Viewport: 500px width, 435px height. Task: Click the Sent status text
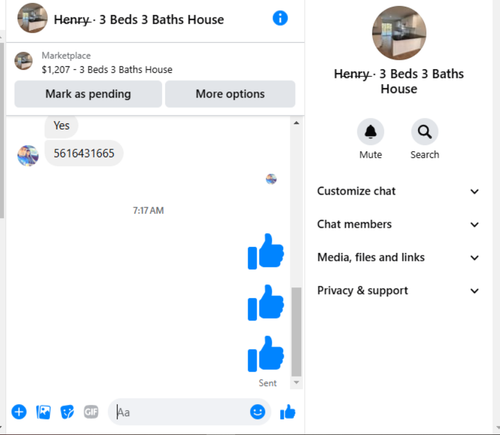click(268, 383)
